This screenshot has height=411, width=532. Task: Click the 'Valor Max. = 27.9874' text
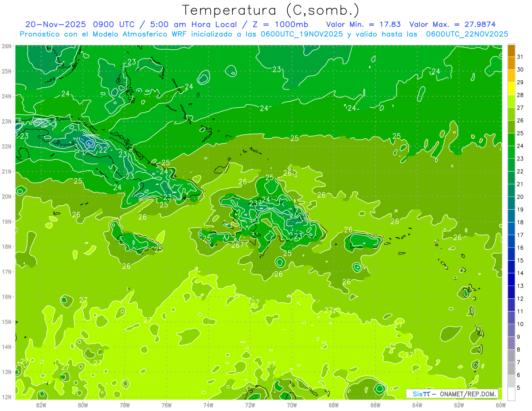pyautogui.click(x=452, y=24)
